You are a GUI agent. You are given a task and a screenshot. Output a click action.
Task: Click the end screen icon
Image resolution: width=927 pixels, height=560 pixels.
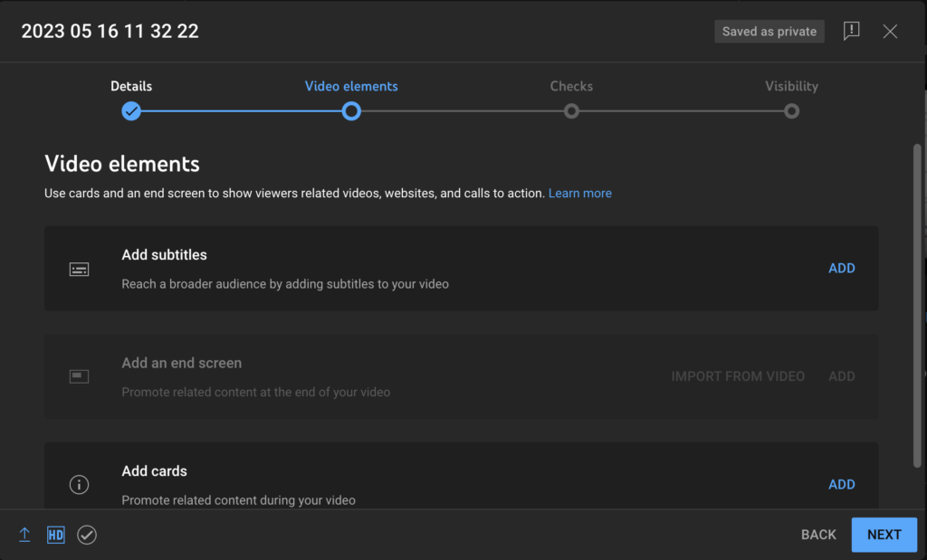click(79, 376)
